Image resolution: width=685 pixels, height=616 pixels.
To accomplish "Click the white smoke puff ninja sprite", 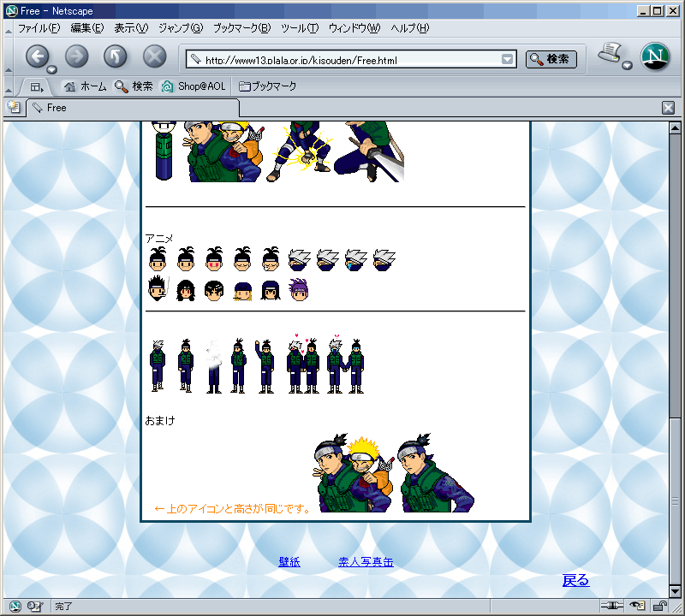I will pyautogui.click(x=213, y=367).
